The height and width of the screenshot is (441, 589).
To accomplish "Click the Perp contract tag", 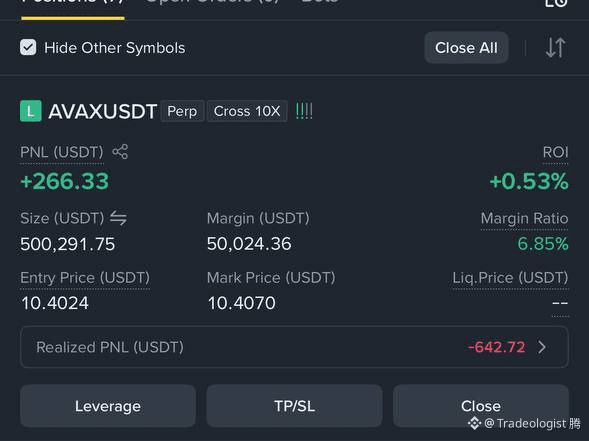I will 182,111.
